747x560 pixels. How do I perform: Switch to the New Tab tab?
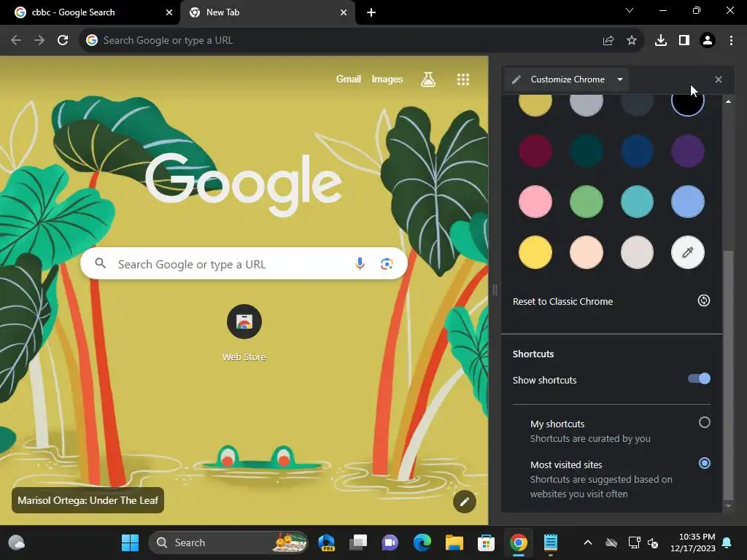268,12
